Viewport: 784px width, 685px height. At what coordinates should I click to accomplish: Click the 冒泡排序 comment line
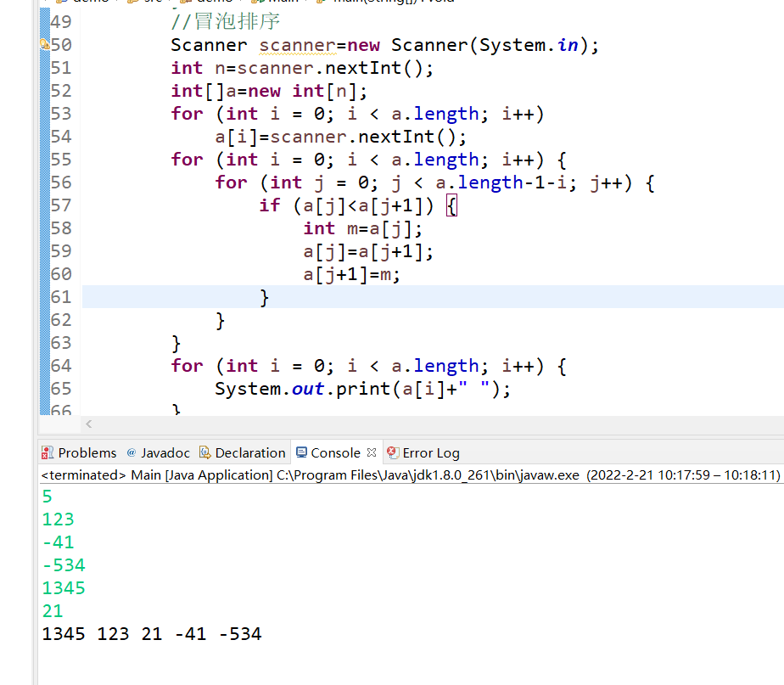click(x=226, y=21)
